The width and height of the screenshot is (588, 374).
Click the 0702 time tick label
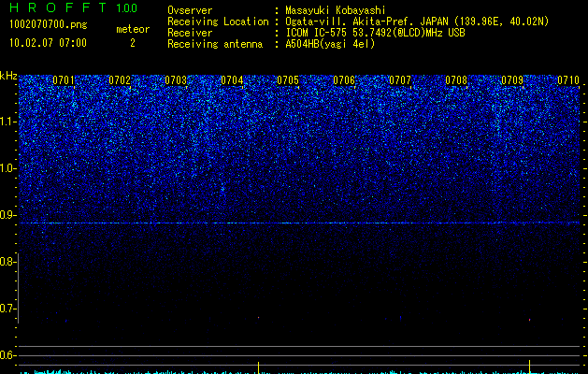120,80
